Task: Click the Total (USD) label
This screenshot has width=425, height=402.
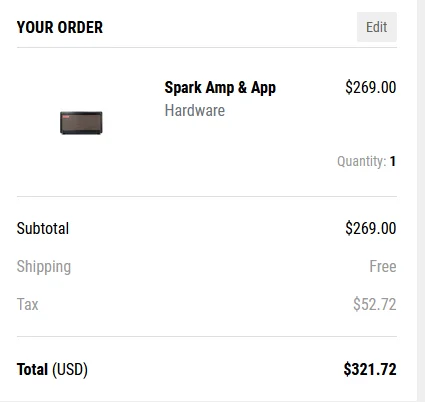Action: [x=52, y=370]
